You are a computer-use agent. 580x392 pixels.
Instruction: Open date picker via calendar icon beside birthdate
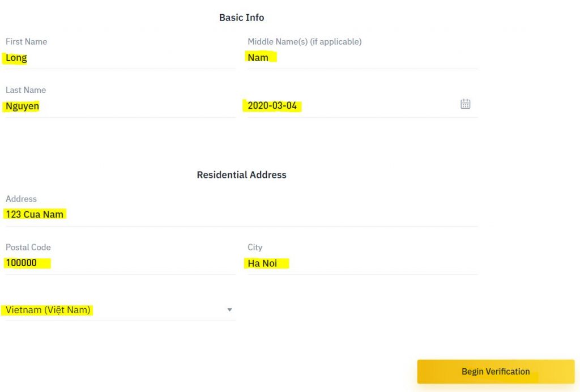pos(466,104)
